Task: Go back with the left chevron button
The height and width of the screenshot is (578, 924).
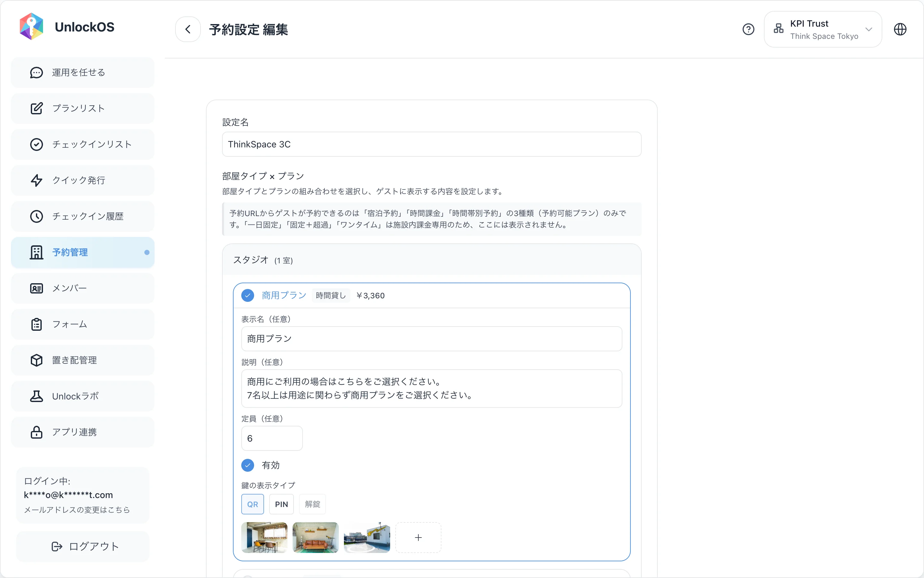Action: pos(188,29)
